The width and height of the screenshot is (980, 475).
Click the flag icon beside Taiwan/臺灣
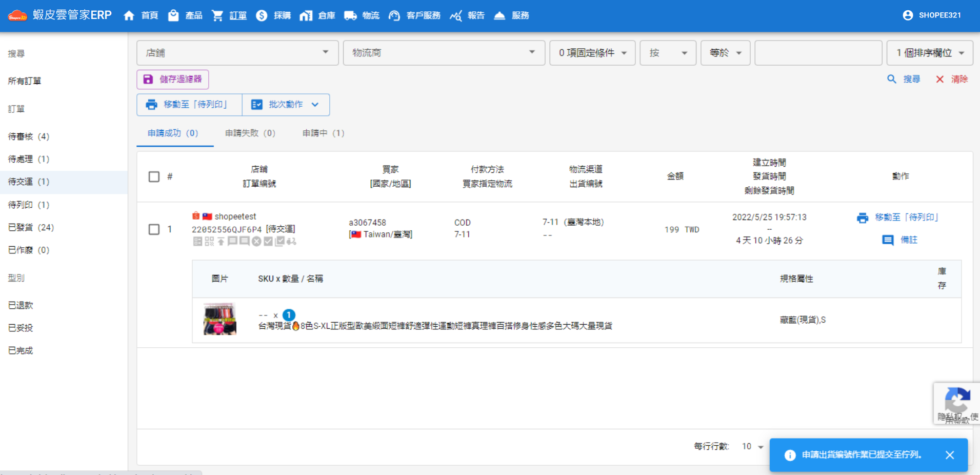356,234
